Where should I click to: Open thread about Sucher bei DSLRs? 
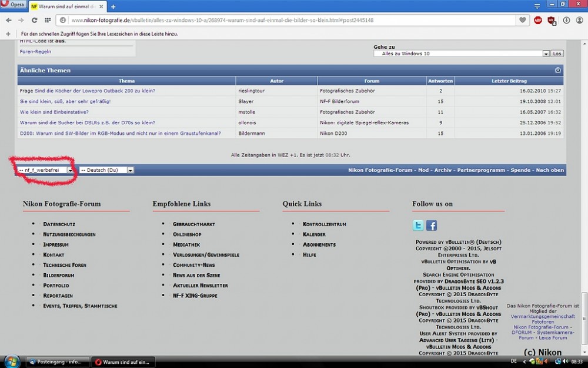coord(88,122)
